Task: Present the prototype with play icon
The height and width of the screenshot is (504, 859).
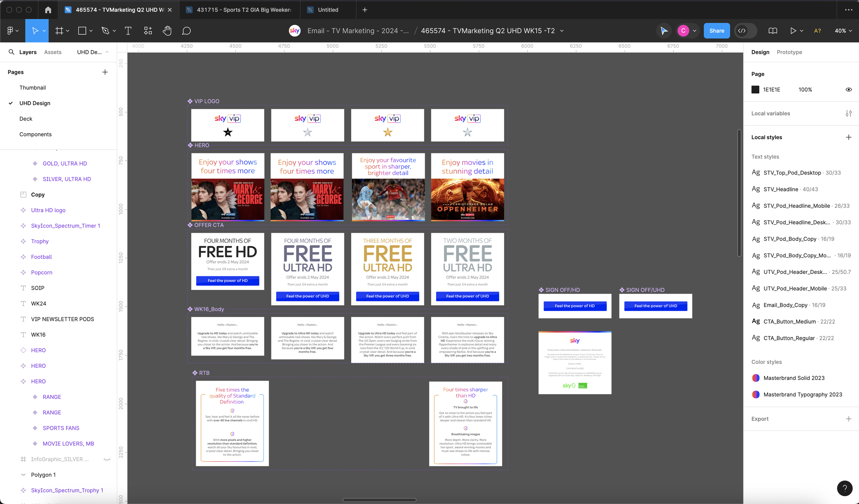Action: pyautogui.click(x=793, y=31)
